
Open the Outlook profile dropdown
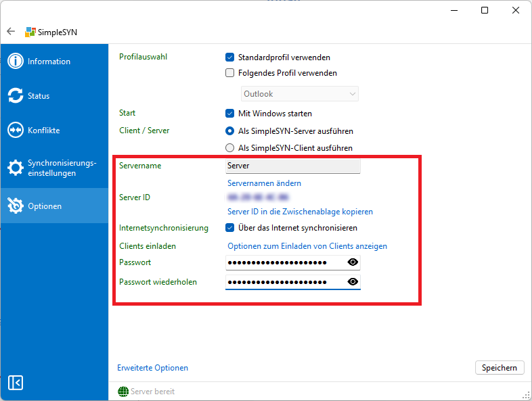pos(300,94)
